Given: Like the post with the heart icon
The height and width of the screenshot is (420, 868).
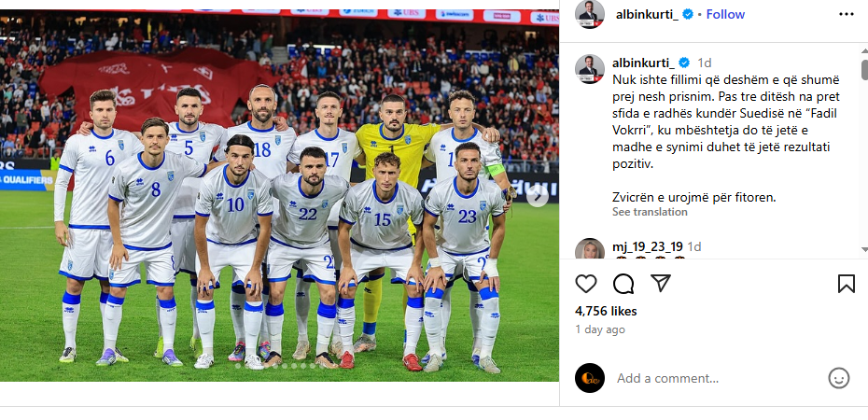Looking at the screenshot, I should pyautogui.click(x=586, y=284).
